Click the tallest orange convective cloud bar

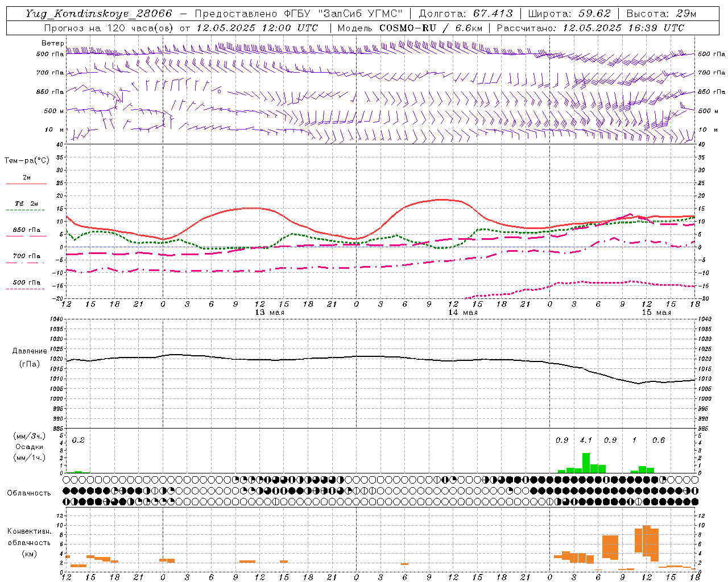point(647,540)
